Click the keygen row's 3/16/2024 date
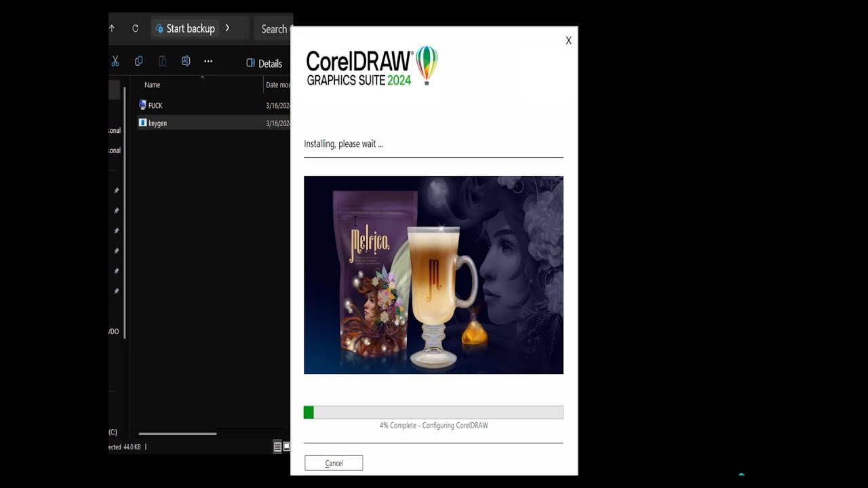 click(278, 123)
